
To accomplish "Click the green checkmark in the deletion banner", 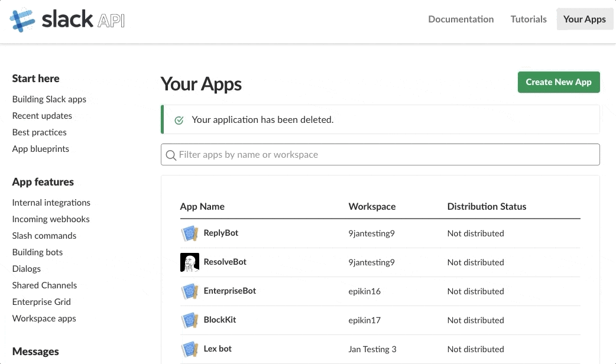I will pyautogui.click(x=178, y=119).
